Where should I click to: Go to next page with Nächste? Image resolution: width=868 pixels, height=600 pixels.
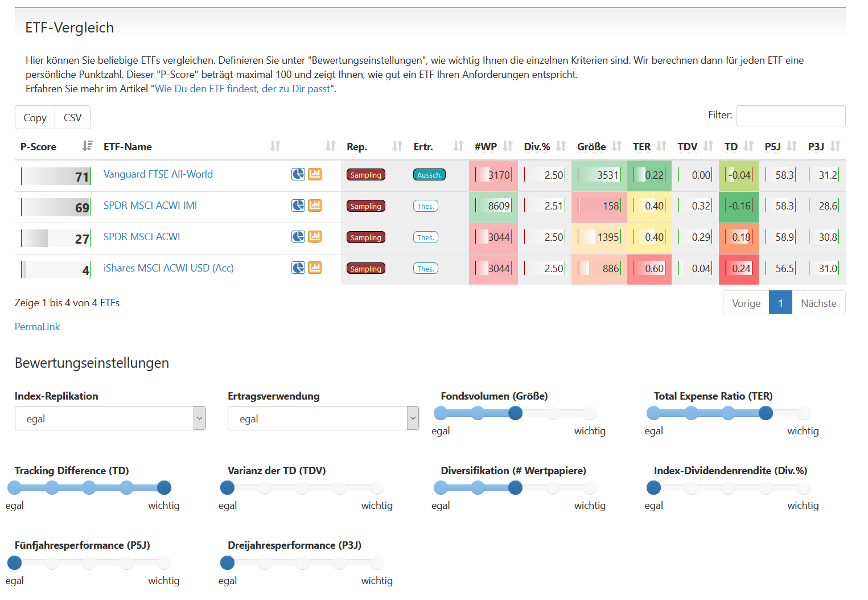click(818, 303)
